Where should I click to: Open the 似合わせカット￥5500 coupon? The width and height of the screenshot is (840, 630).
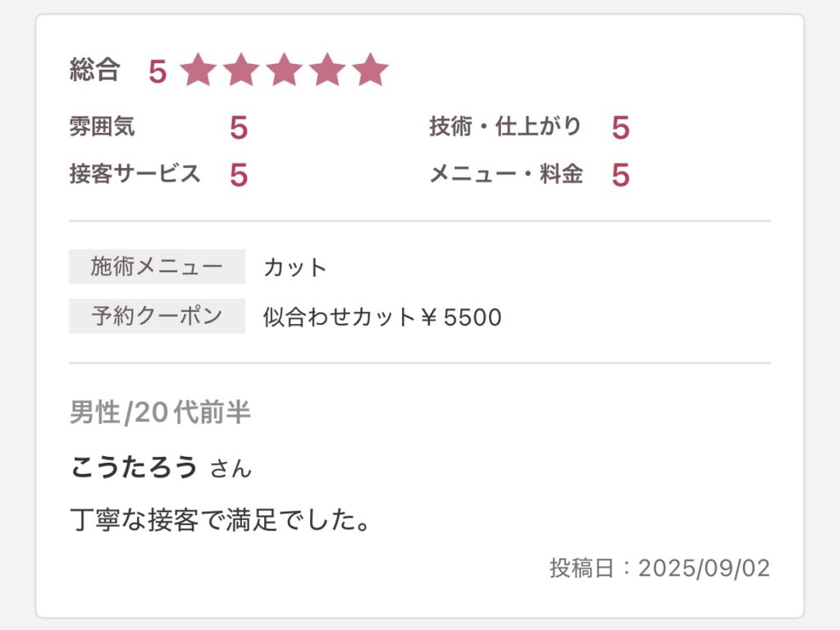pyautogui.click(x=382, y=317)
